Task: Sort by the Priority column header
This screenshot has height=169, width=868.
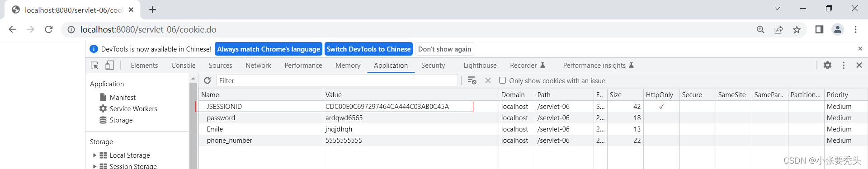Action: (x=846, y=94)
